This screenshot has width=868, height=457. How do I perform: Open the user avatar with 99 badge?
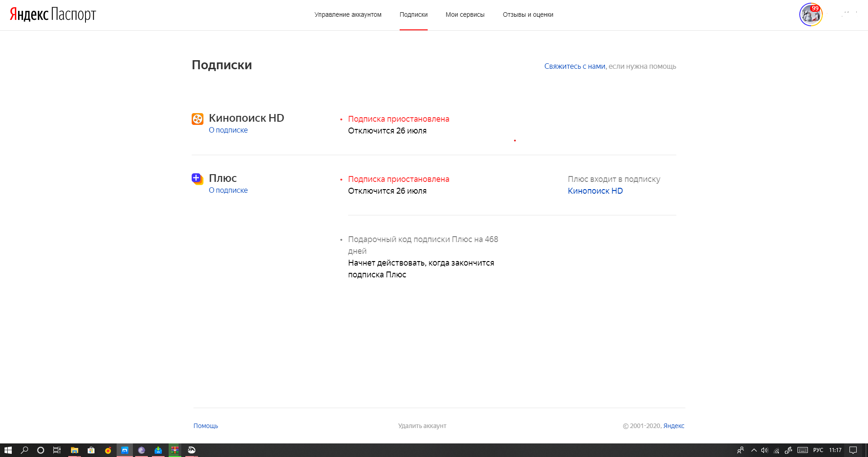click(x=811, y=14)
